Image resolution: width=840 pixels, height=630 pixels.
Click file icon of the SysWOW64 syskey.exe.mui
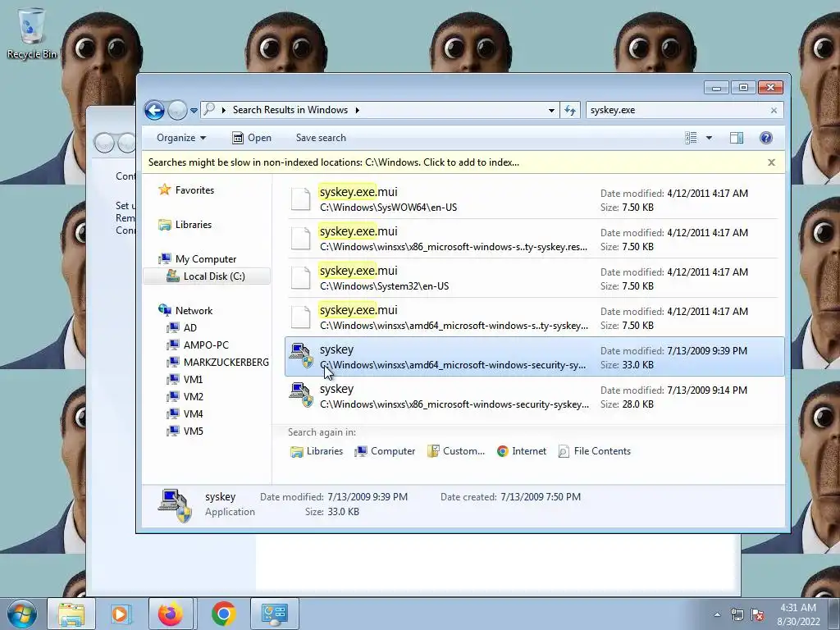coord(300,199)
